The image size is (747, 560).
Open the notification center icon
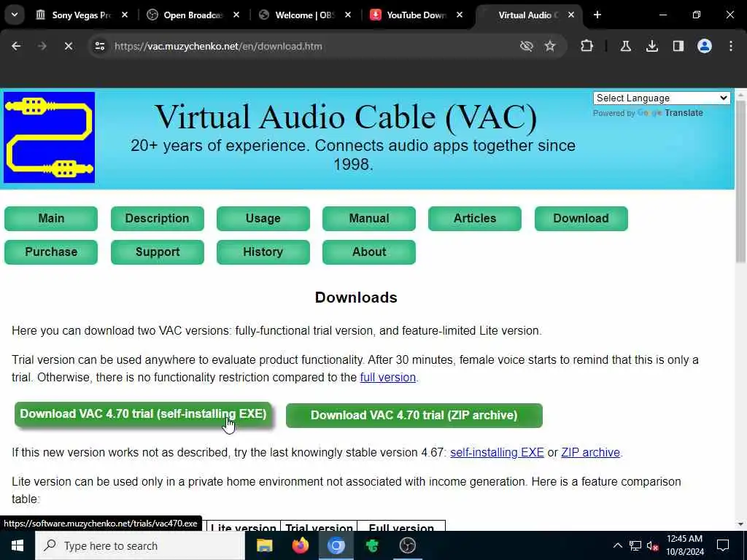tap(723, 545)
